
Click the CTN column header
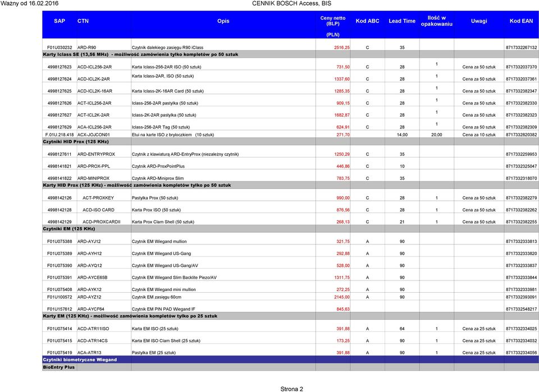coord(83,21)
